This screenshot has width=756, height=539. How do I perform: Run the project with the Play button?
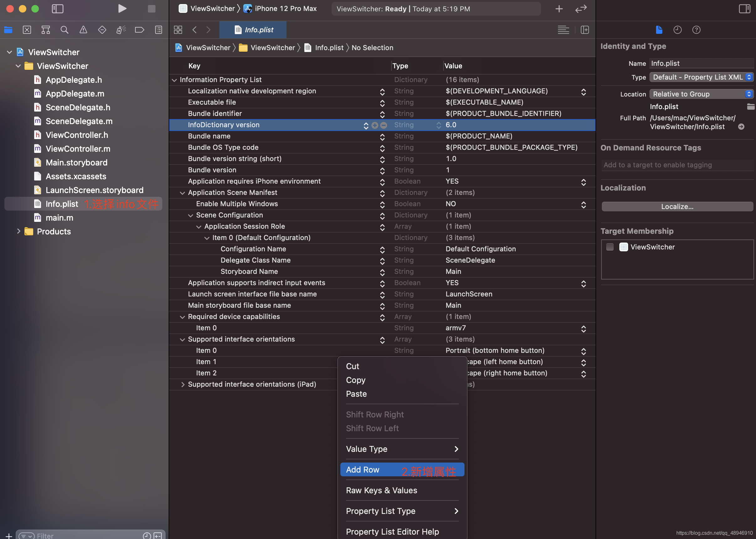pyautogui.click(x=122, y=9)
